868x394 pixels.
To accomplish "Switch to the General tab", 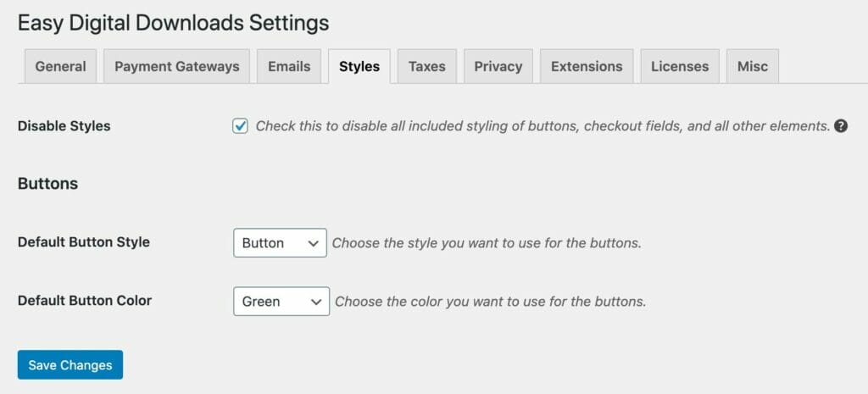I will (x=60, y=66).
